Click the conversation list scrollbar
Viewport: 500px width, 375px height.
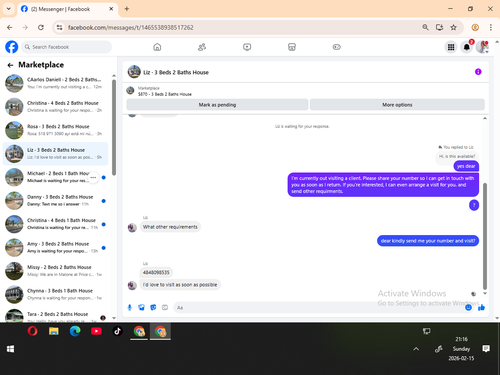114,127
